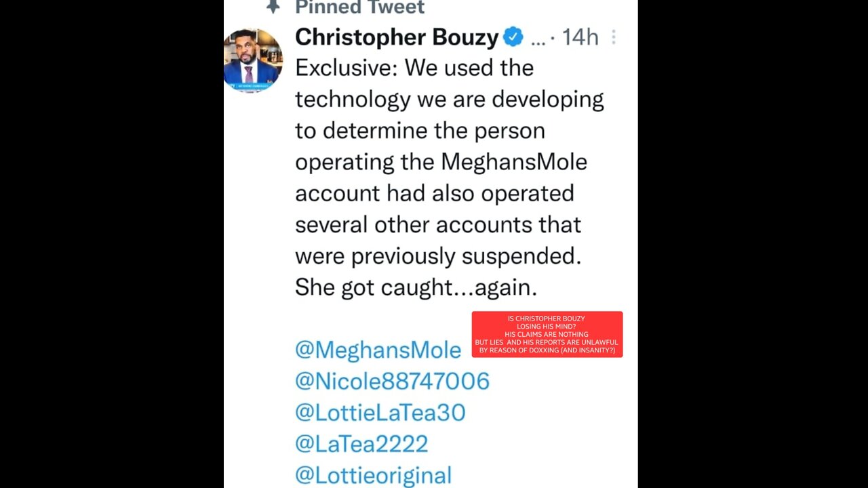Click the blue verified badge
This screenshot has height=488, width=868.
(x=513, y=37)
